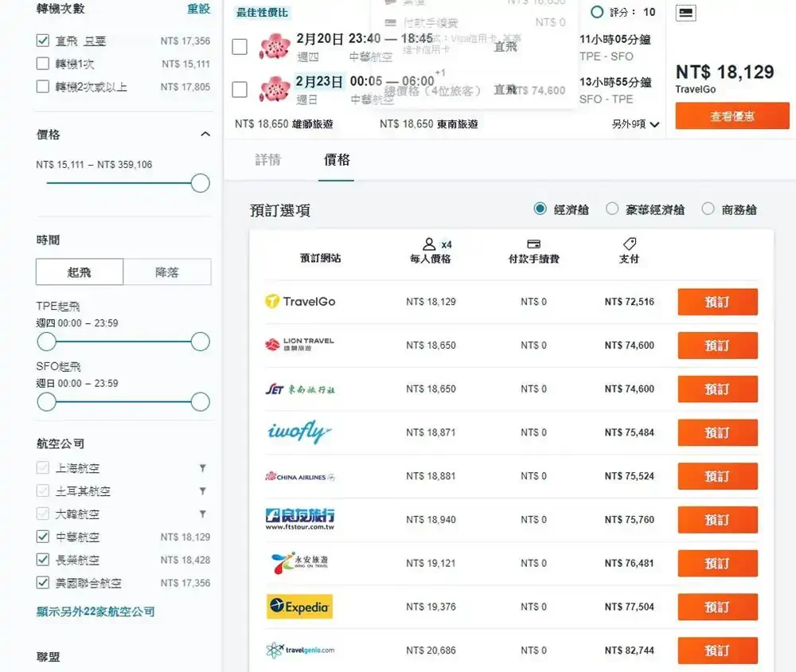Click the 最佳性價比 best value label

click(x=262, y=13)
